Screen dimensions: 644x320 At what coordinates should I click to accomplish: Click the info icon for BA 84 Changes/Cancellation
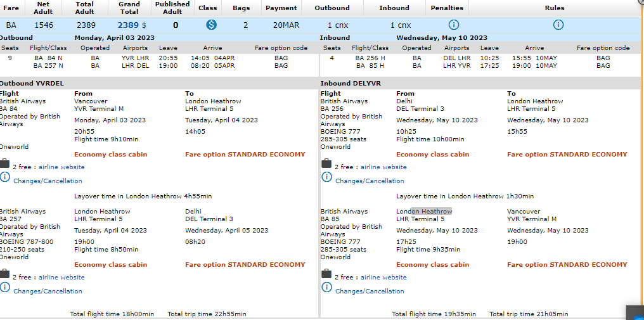[x=5, y=177]
